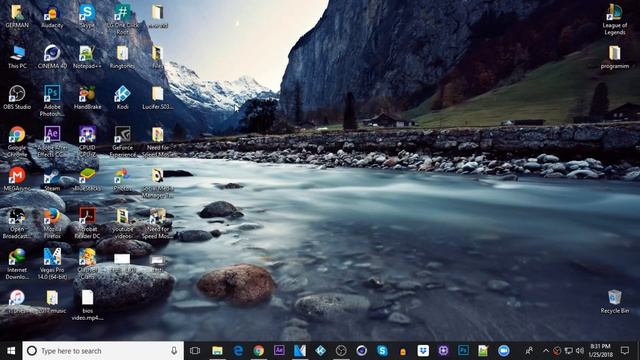This screenshot has width=640, height=360.
Task: Open the network tray icon
Action: tap(569, 351)
